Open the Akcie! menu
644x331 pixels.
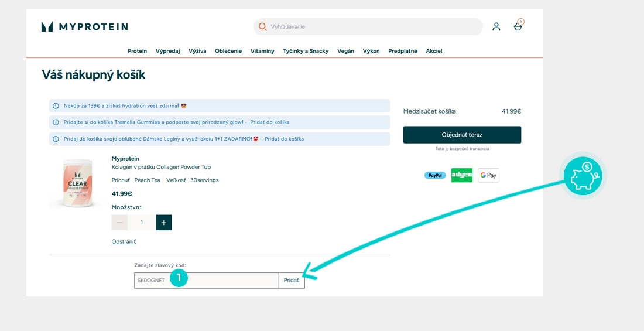(434, 51)
